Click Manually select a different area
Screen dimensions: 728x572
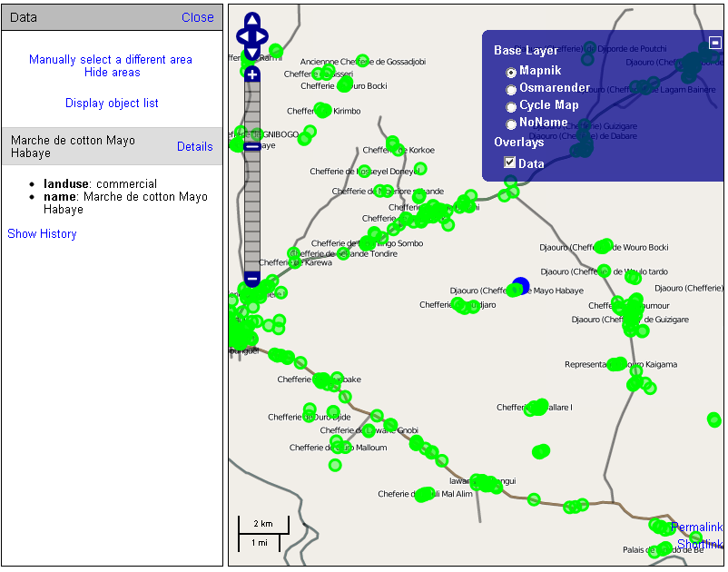[x=111, y=60]
